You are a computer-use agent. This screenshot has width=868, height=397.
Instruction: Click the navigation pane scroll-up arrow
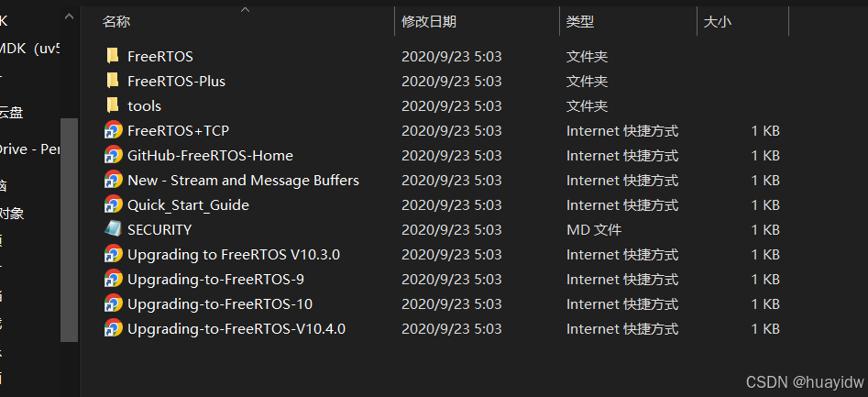click(69, 17)
